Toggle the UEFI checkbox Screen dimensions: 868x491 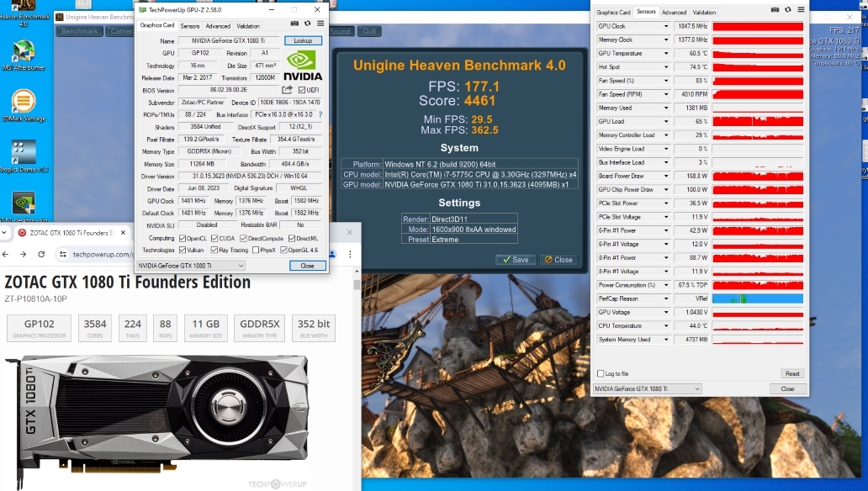(x=302, y=90)
